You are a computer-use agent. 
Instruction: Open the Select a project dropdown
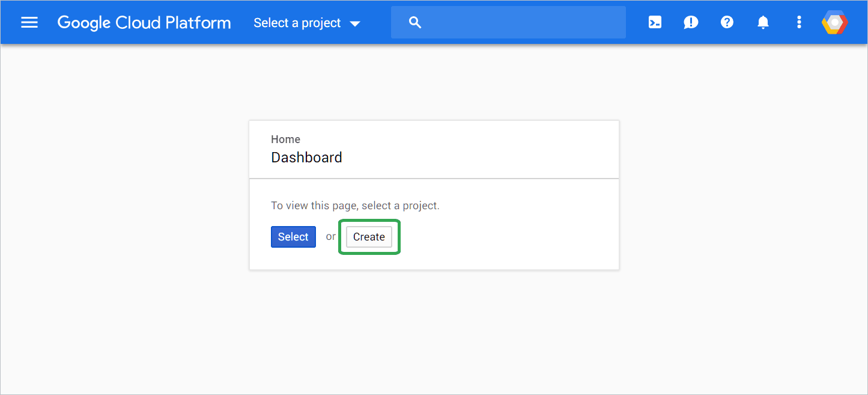[297, 23]
